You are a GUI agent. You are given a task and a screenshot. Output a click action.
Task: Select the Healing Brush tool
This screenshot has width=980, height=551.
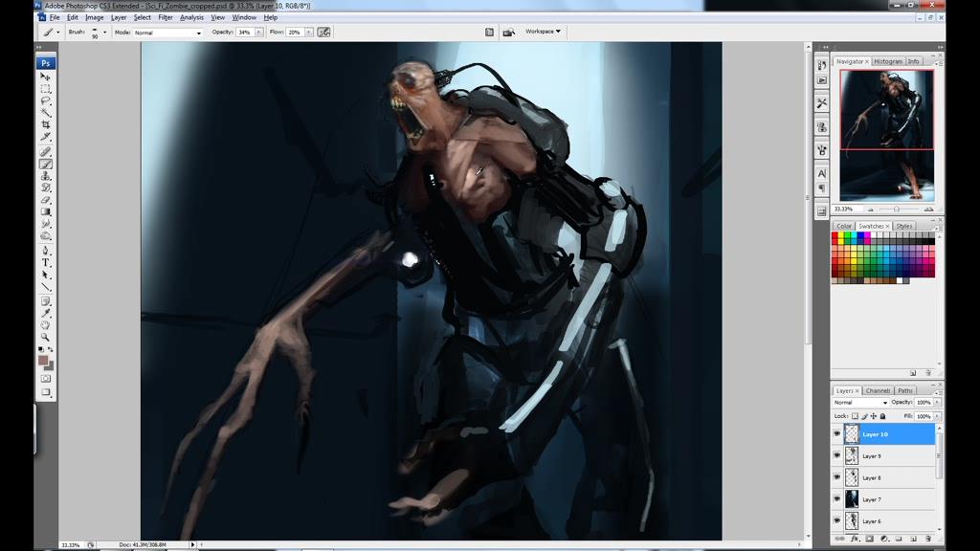[x=46, y=152]
